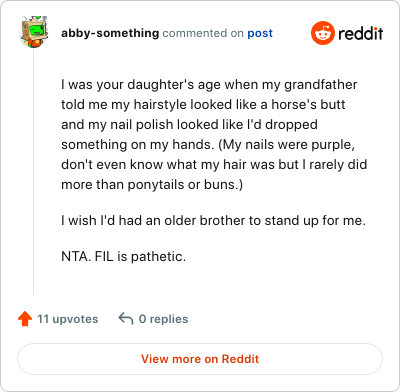Click the vertical comment thread line
This screenshot has width=400, height=392.
tap(34, 172)
